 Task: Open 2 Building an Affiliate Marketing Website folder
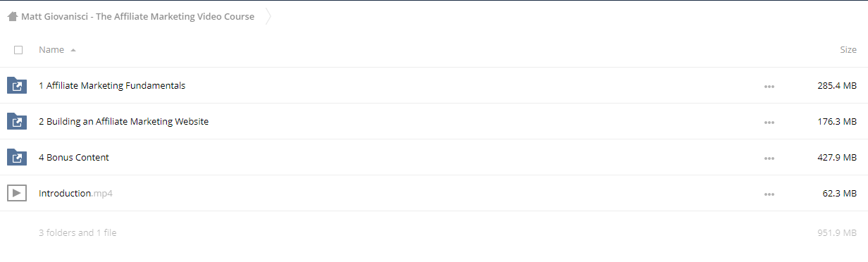click(x=123, y=122)
